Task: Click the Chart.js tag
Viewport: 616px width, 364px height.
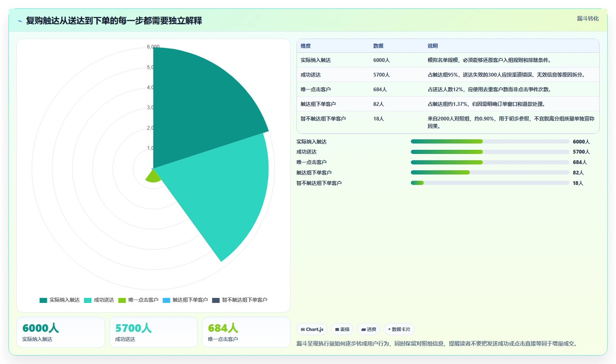Action: coord(312,329)
